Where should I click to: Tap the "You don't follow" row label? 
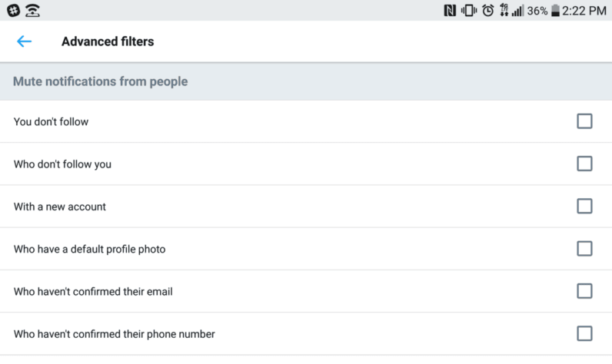tap(52, 121)
